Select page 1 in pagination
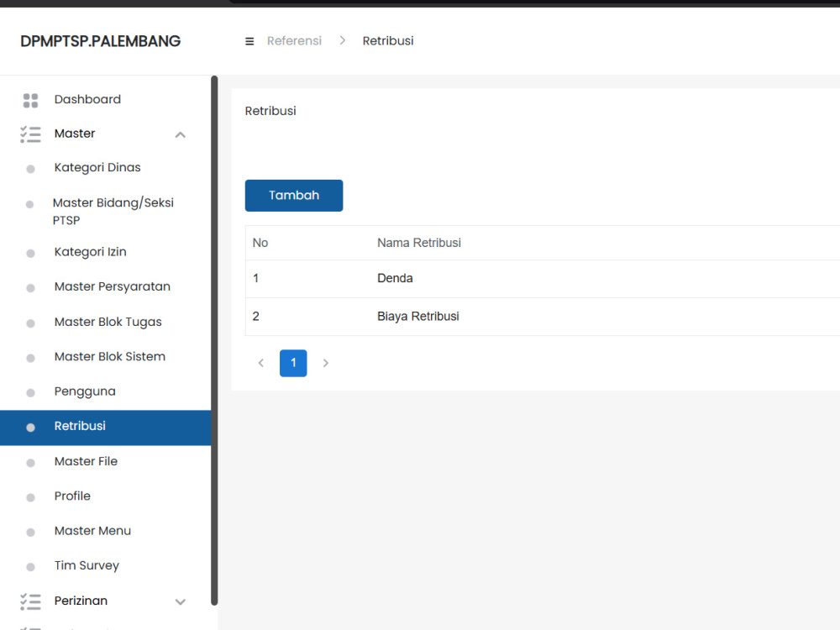 click(x=293, y=363)
